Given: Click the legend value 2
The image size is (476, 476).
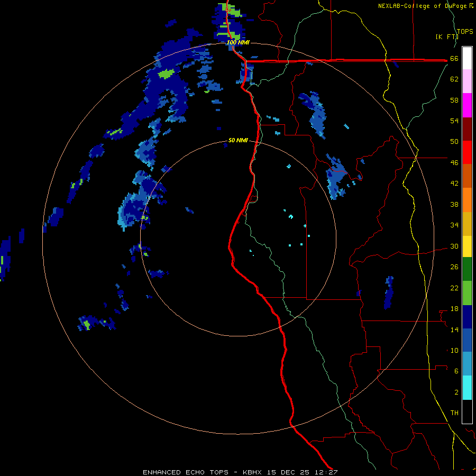Looking at the screenshot, I should point(456,392).
